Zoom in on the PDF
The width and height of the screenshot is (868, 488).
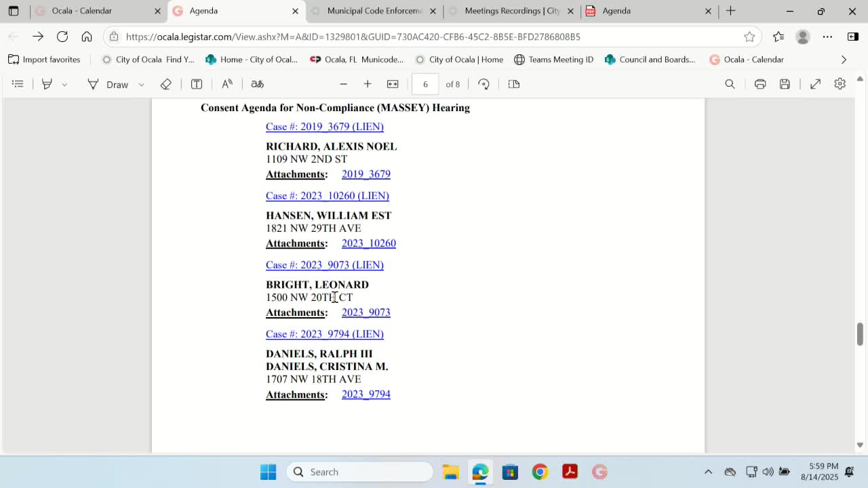(368, 84)
